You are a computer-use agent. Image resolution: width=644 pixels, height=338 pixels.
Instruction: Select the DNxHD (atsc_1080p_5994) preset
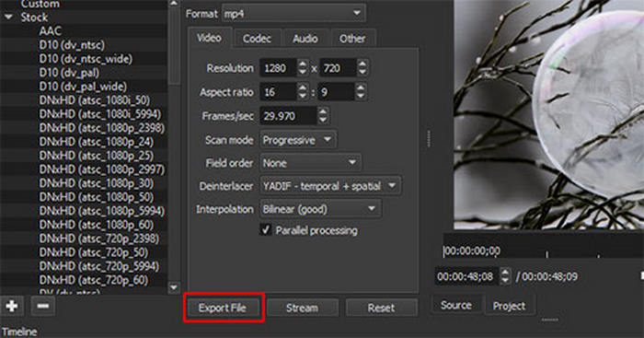click(x=102, y=211)
